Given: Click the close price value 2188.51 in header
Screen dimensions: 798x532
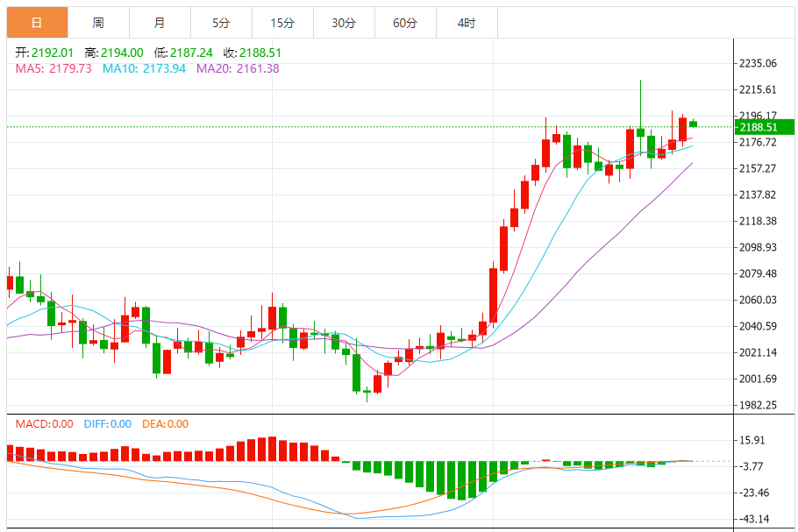Looking at the screenshot, I should 260,53.
